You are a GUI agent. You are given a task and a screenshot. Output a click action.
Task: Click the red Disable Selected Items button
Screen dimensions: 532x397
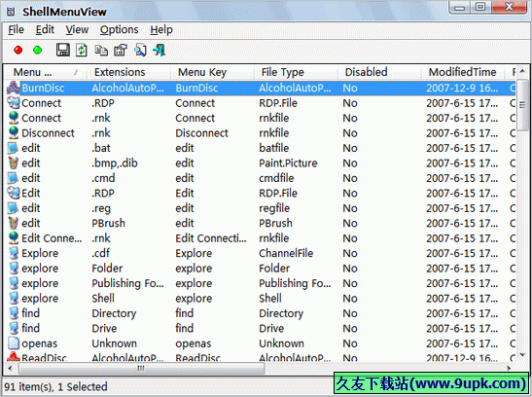click(x=18, y=51)
